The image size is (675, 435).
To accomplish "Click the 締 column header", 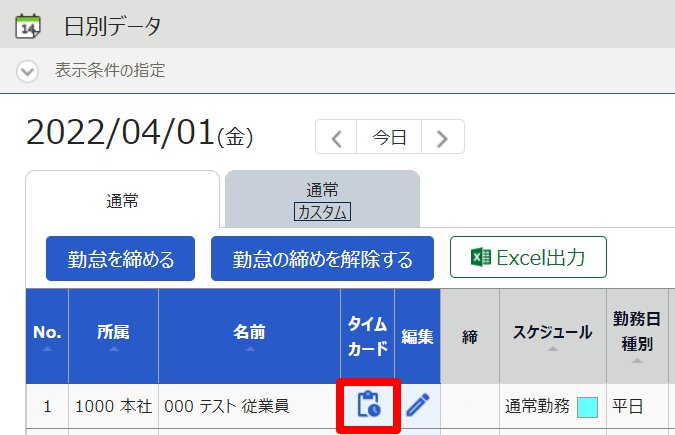I will pyautogui.click(x=470, y=336).
